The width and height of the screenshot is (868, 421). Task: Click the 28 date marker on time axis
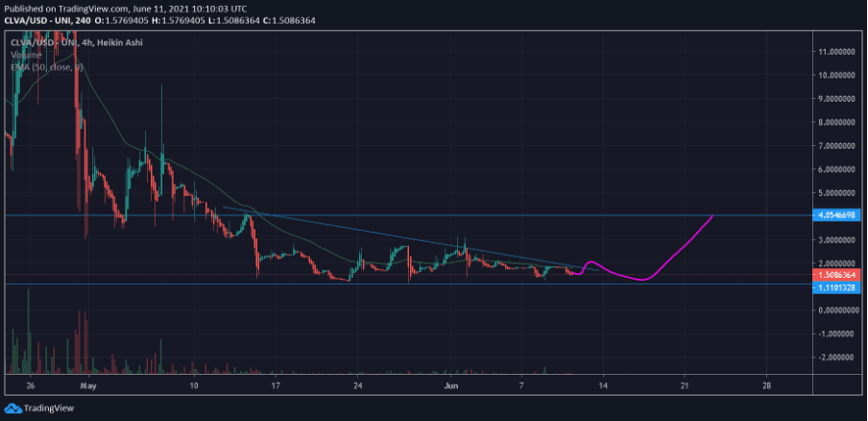765,385
